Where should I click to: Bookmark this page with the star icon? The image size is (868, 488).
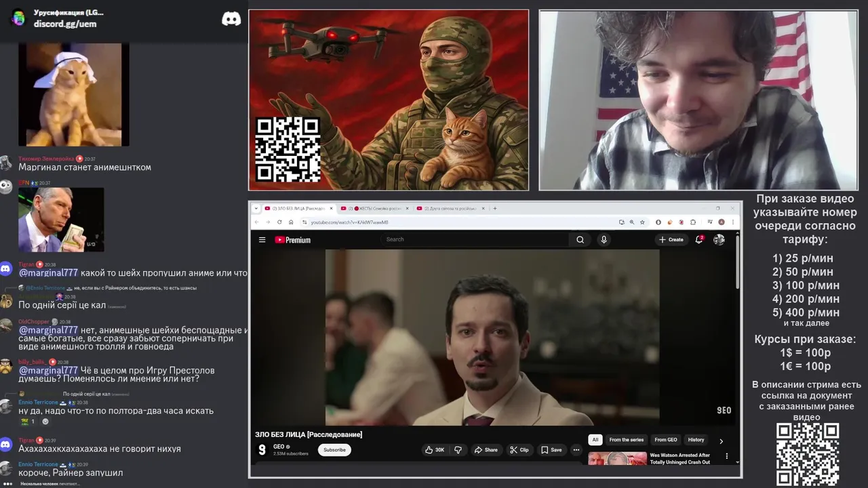[x=642, y=222]
